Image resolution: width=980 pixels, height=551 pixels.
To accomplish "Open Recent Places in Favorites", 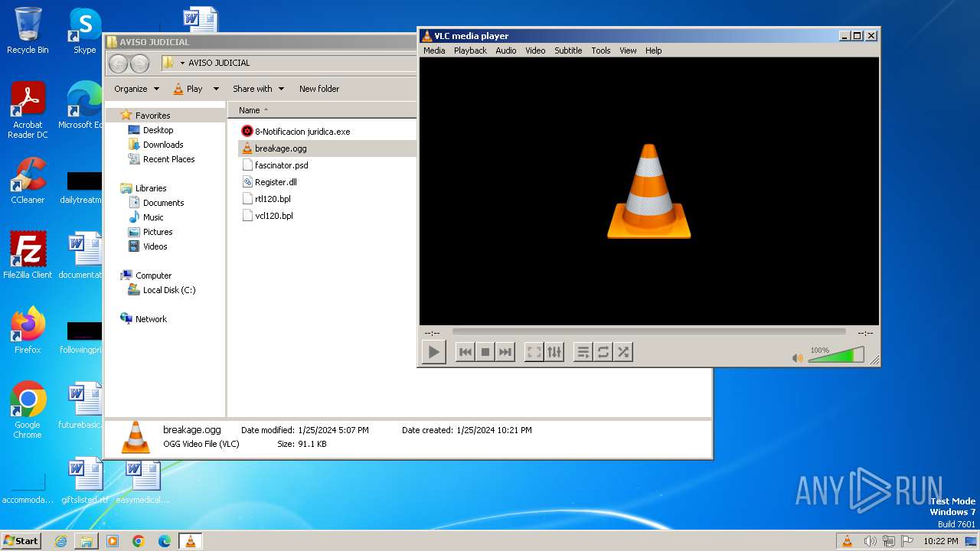I will [x=169, y=159].
